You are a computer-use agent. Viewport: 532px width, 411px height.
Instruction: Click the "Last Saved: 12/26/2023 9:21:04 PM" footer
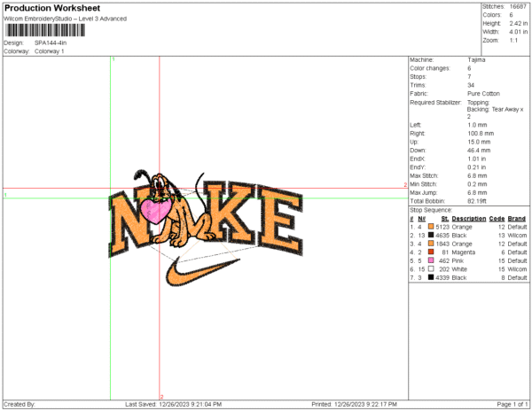pos(174,404)
